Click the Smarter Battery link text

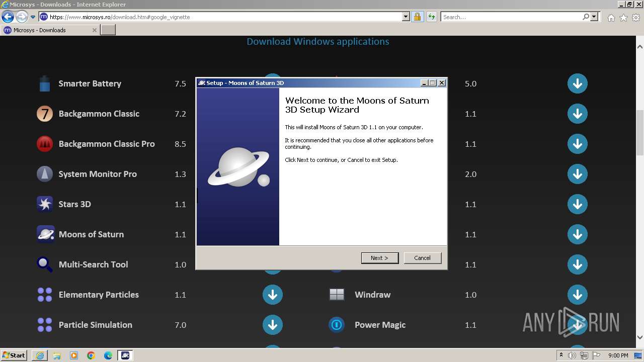[90, 83]
